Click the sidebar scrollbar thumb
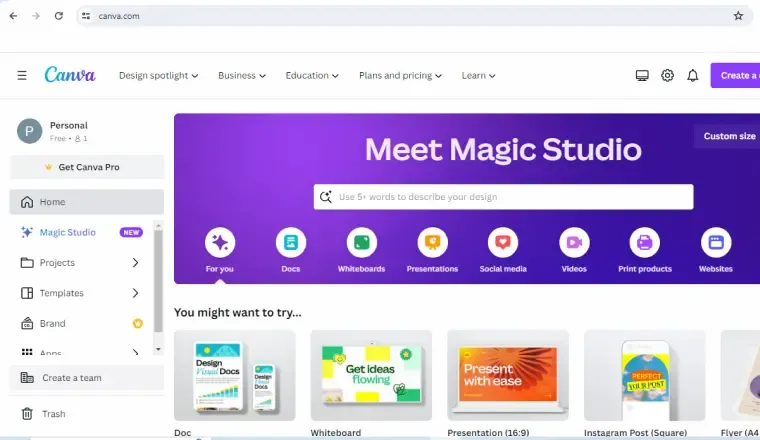760x440 pixels. 158,281
